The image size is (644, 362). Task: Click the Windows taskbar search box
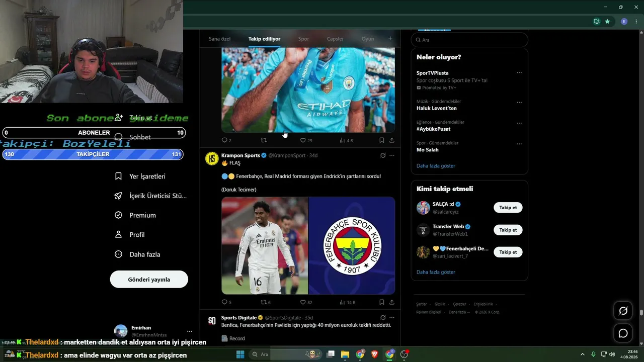pyautogui.click(x=285, y=354)
